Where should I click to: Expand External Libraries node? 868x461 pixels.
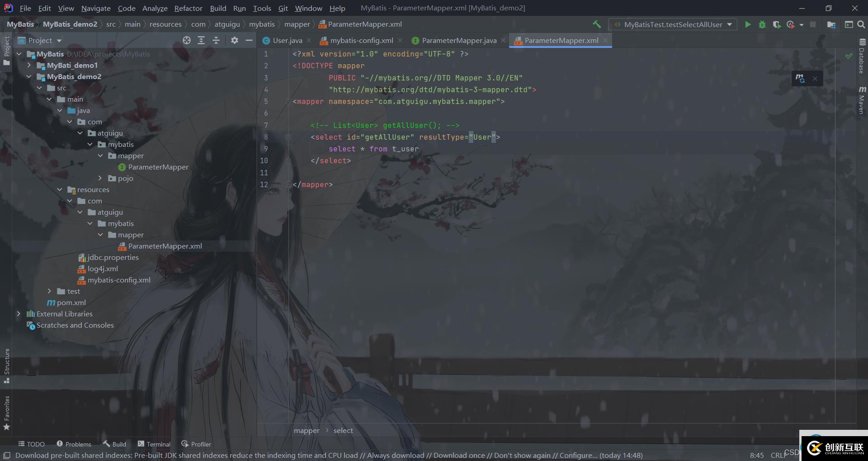coord(19,314)
